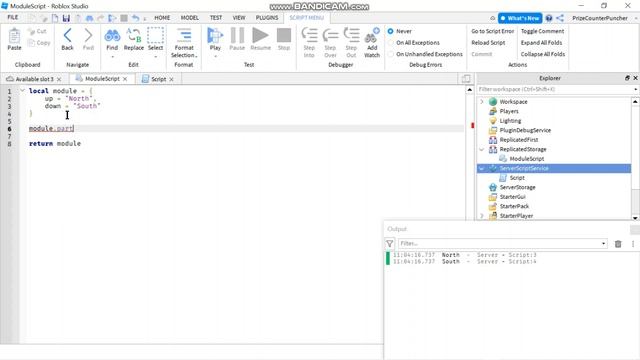Collapse the code fold on line 1
This screenshot has width=640, height=360.
click(x=22, y=91)
